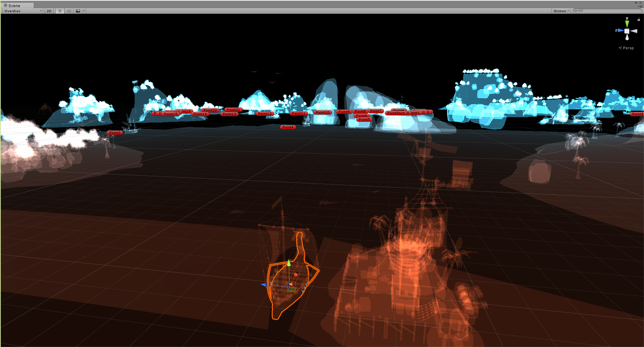Open the effects options dropdown arrow
Image resolution: width=644 pixels, height=347 pixels.
(x=84, y=11)
